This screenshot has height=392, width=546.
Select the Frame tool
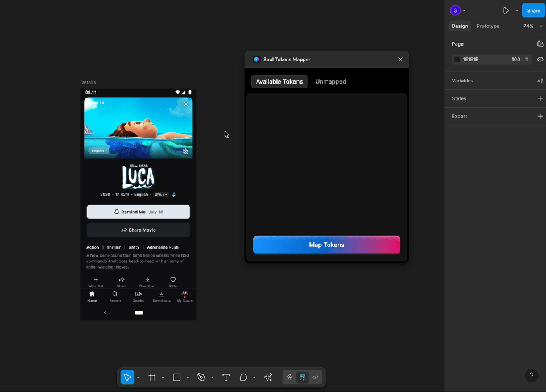click(152, 377)
